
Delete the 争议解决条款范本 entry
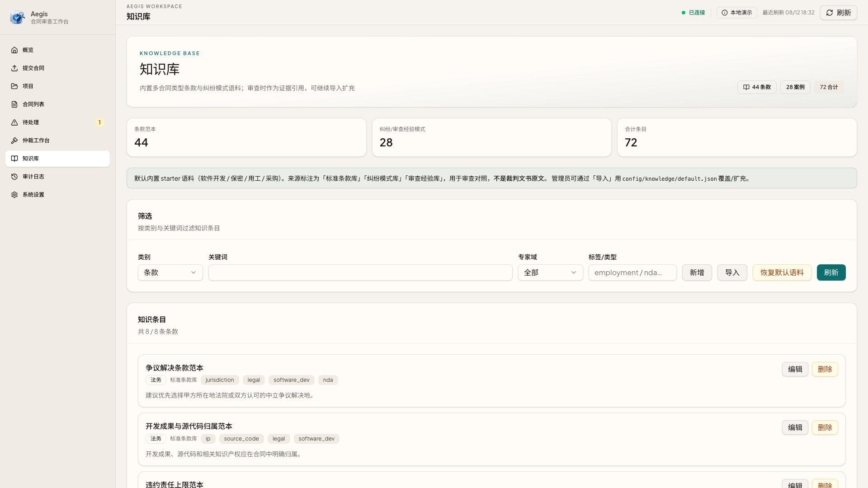click(825, 369)
